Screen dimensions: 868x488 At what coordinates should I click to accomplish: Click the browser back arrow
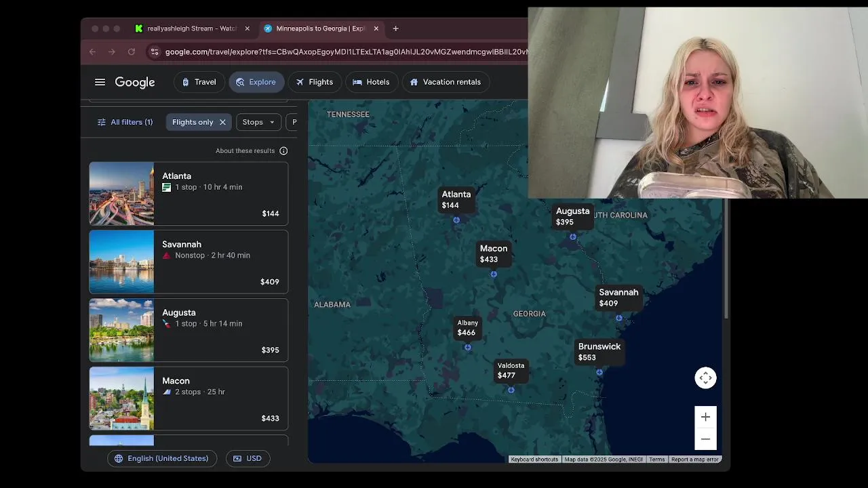pos(92,52)
